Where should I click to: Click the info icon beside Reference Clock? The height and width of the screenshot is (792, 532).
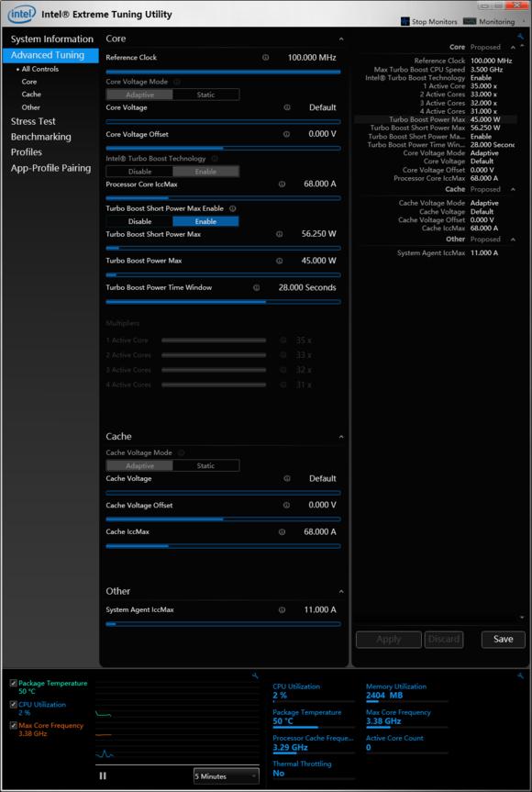265,58
